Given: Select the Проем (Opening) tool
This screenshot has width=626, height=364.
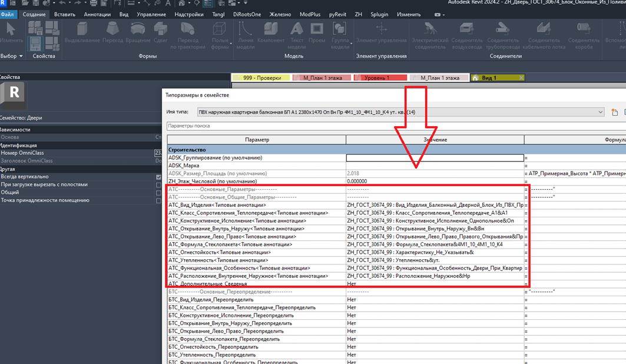Looking at the screenshot, I should pyautogui.click(x=317, y=32).
